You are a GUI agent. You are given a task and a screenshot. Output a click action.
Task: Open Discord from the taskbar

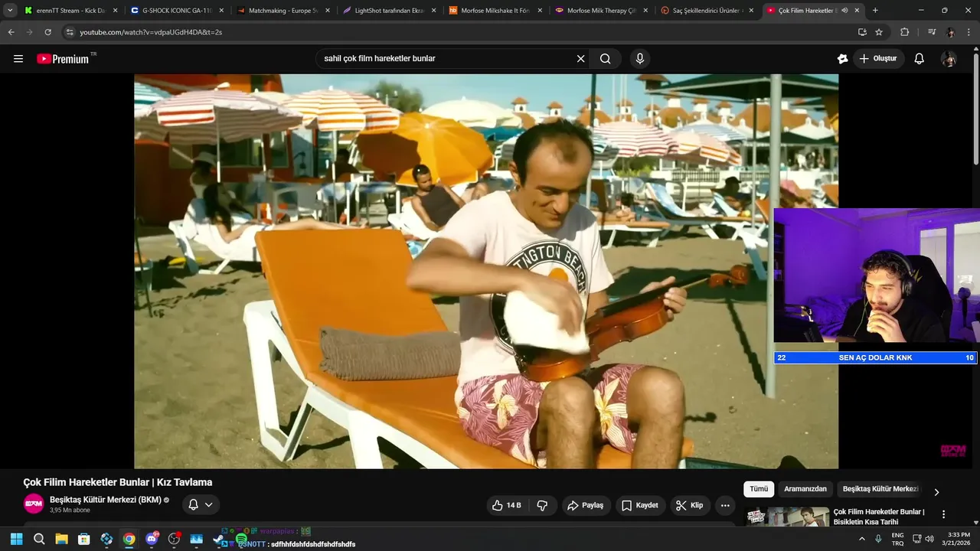point(152,539)
